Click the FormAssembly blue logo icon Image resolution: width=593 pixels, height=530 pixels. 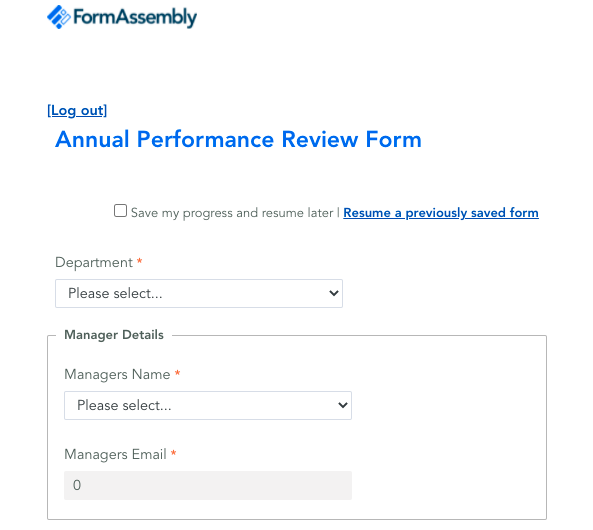[59, 17]
